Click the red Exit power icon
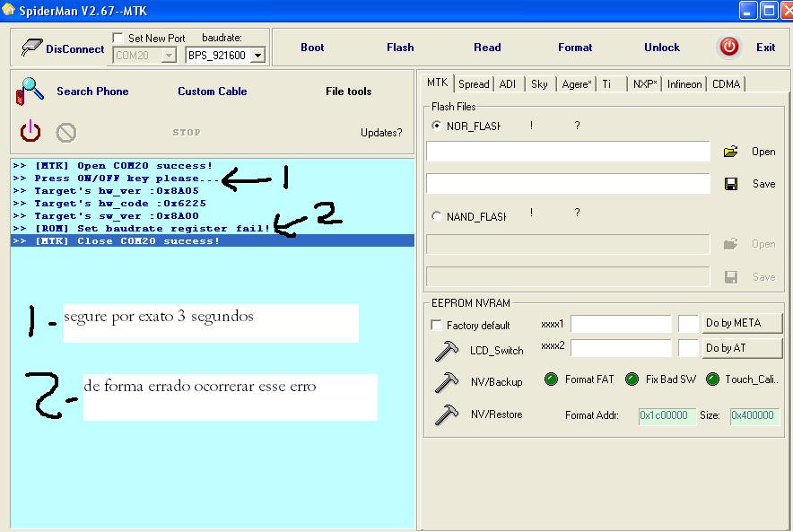This screenshot has width=793, height=532. [x=728, y=47]
